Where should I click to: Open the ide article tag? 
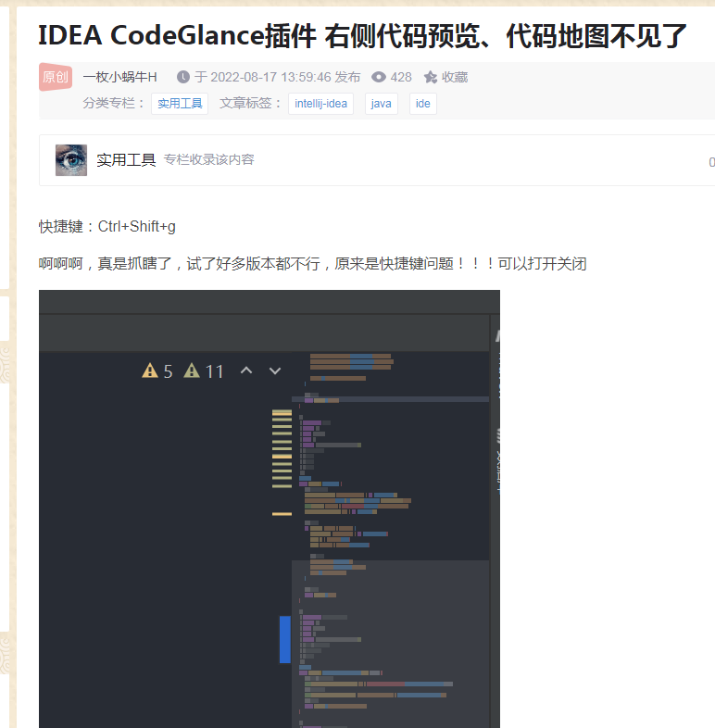point(423,103)
